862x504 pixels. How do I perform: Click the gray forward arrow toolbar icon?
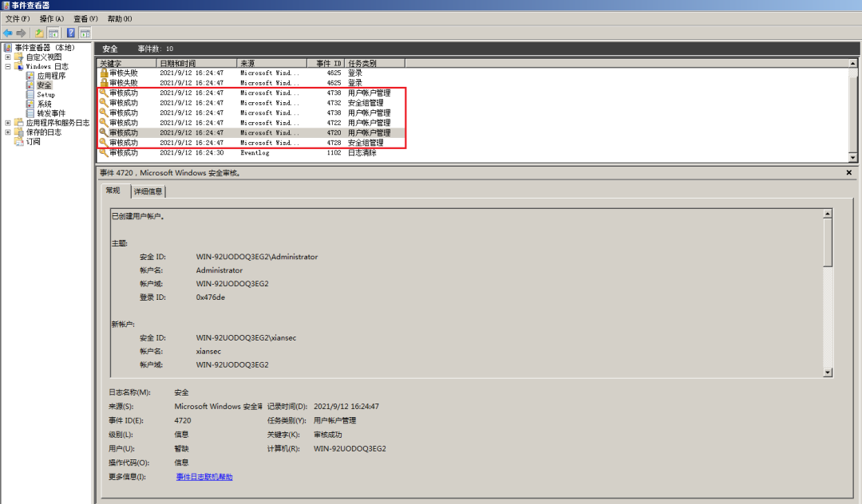[22, 33]
